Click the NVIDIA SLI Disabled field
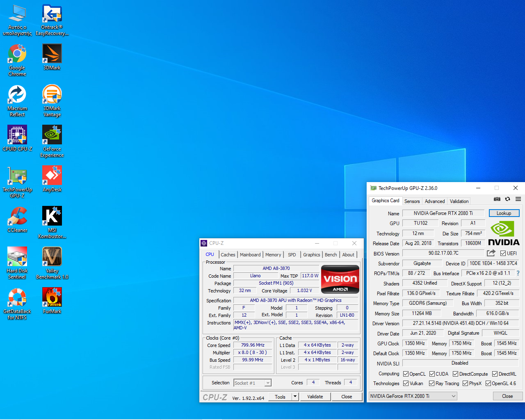The height and width of the screenshot is (420, 525). pyautogui.click(x=461, y=363)
